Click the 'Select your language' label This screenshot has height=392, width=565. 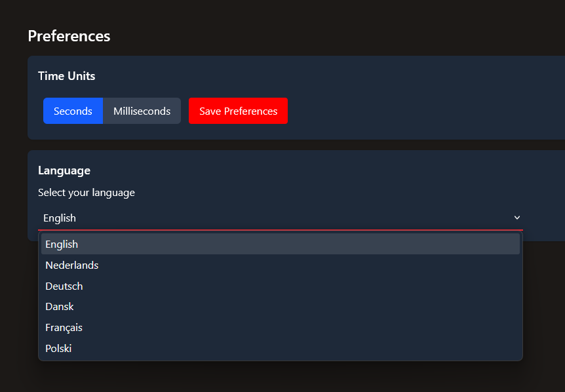point(87,193)
